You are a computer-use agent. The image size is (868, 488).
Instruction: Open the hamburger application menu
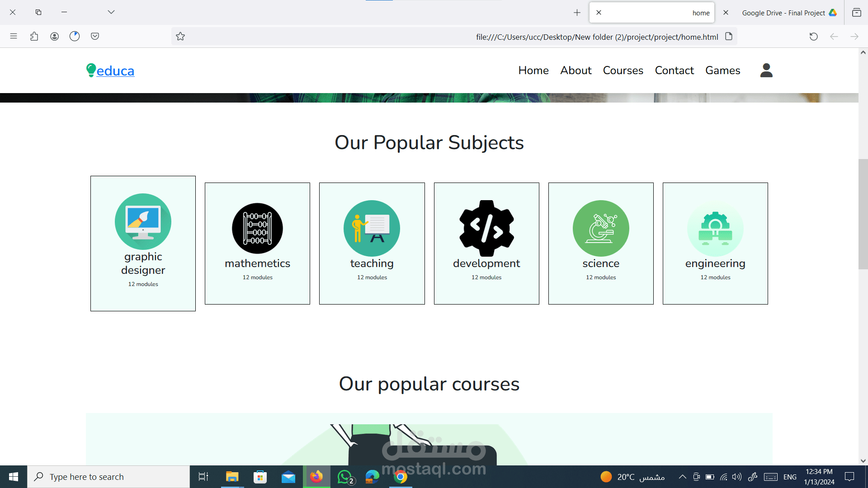pyautogui.click(x=14, y=36)
